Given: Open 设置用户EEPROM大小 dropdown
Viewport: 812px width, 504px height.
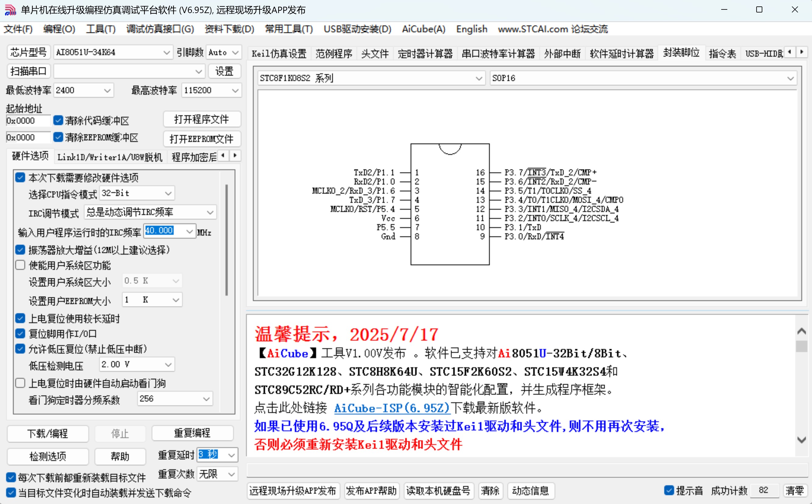Looking at the screenshot, I should [x=152, y=300].
